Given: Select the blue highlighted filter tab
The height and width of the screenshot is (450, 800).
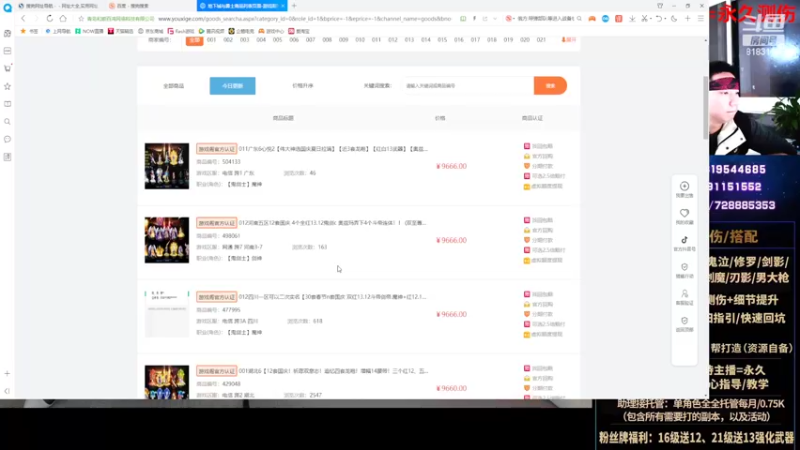Looking at the screenshot, I should 232,86.
